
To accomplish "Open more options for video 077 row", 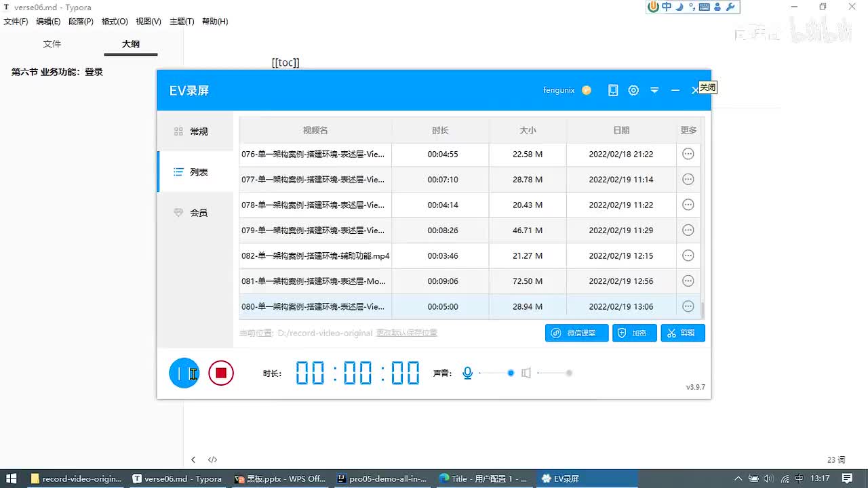I will (688, 180).
